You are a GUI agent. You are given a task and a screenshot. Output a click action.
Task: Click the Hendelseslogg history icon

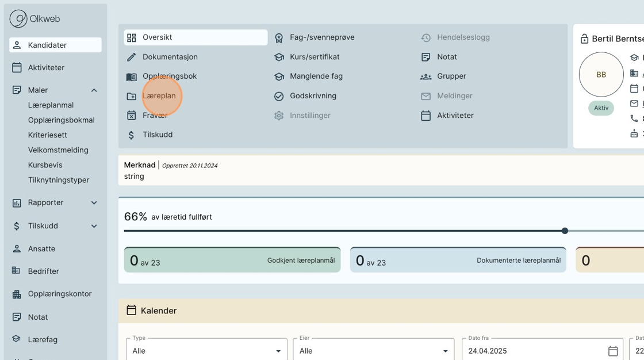pos(426,38)
